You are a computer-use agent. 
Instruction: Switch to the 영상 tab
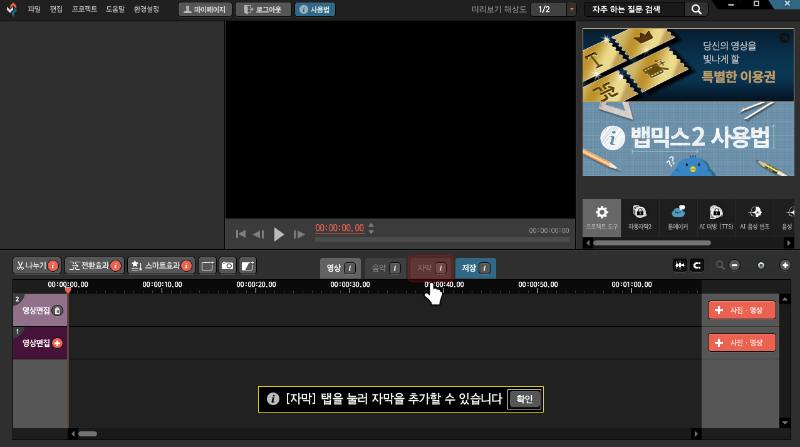tap(340, 268)
